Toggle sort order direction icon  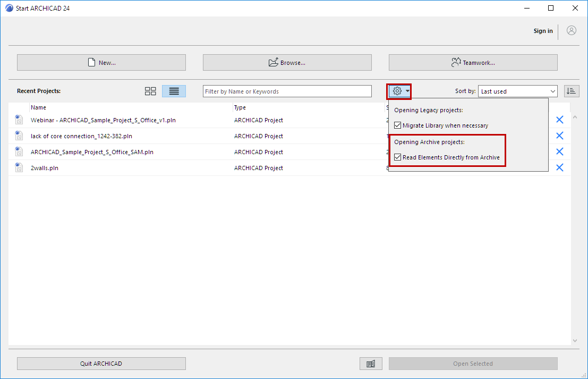click(x=572, y=91)
